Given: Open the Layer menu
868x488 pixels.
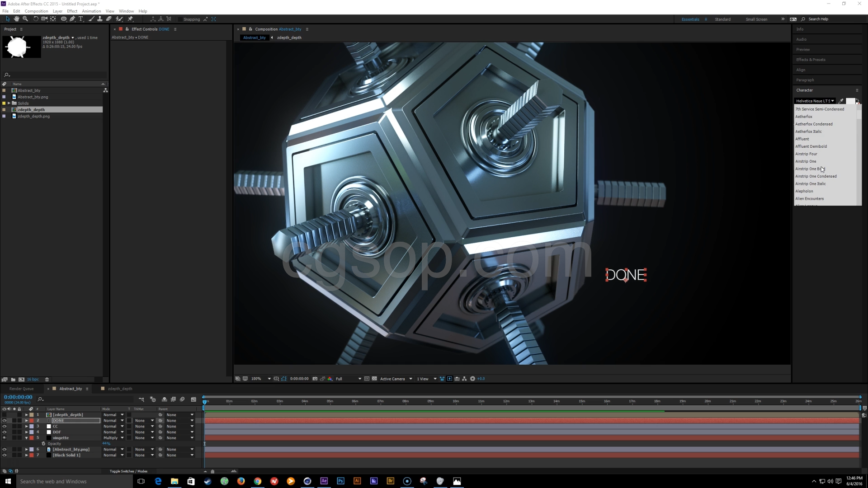Looking at the screenshot, I should pyautogui.click(x=57, y=11).
